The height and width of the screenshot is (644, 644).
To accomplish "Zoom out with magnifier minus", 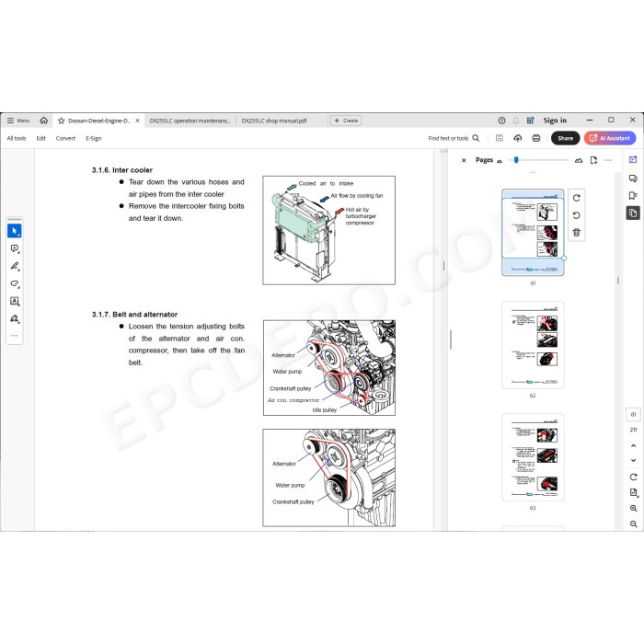I will (633, 524).
